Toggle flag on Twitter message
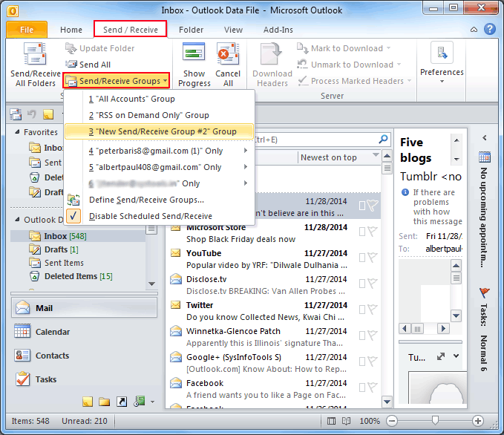This screenshot has height=435, width=504. [x=372, y=310]
